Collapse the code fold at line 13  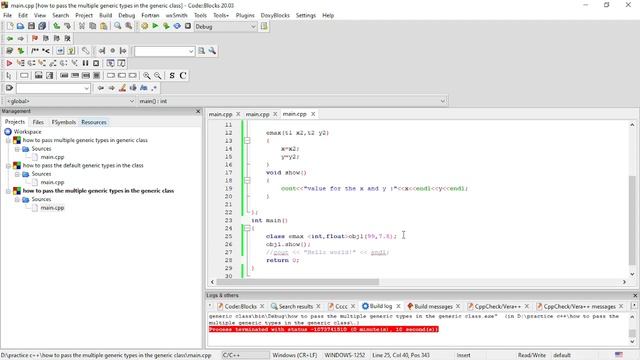[x=247, y=140]
